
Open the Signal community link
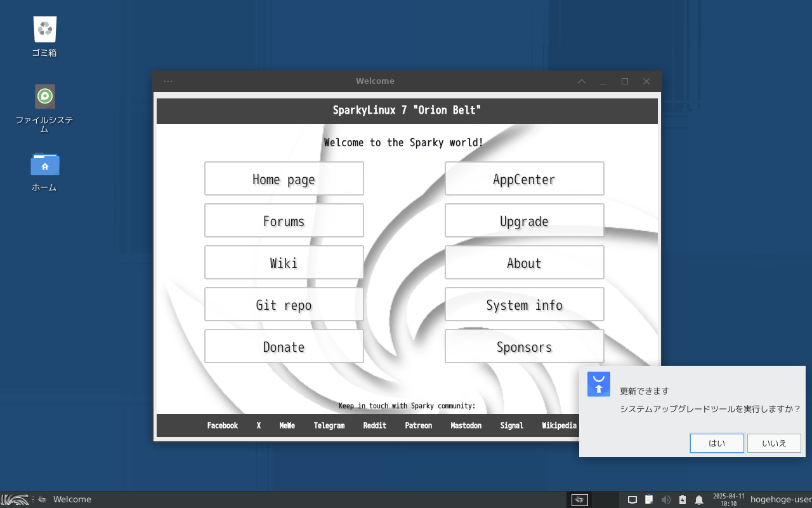tap(512, 425)
